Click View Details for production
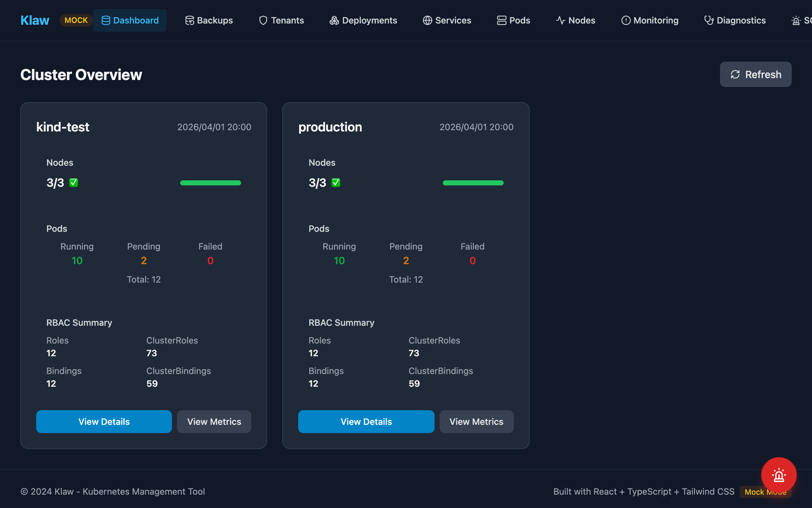Screen dimensions: 812x508 click(366, 422)
